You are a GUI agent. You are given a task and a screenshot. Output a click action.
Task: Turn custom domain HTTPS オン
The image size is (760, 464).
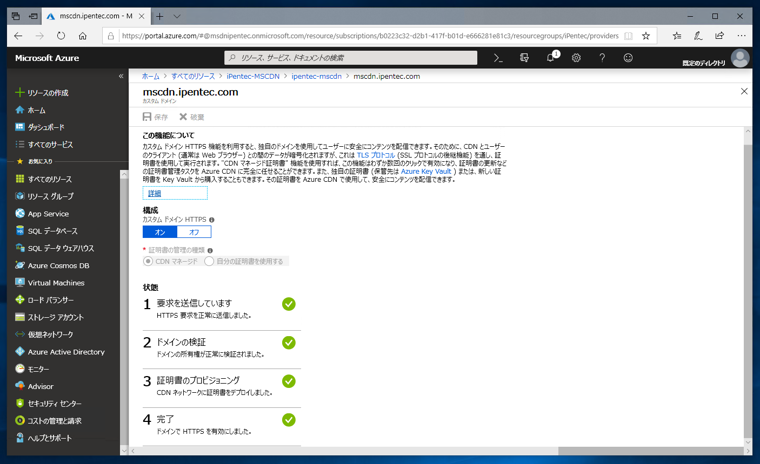[x=160, y=232]
